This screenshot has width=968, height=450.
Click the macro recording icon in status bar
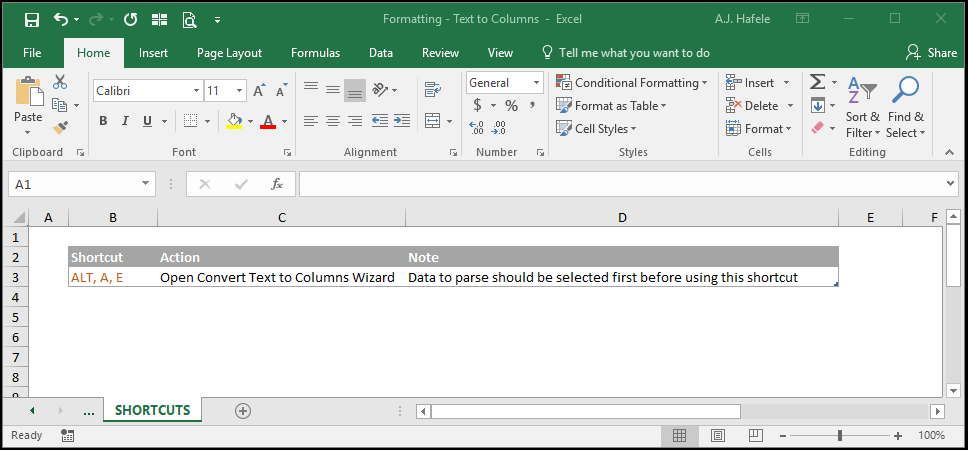click(x=67, y=435)
